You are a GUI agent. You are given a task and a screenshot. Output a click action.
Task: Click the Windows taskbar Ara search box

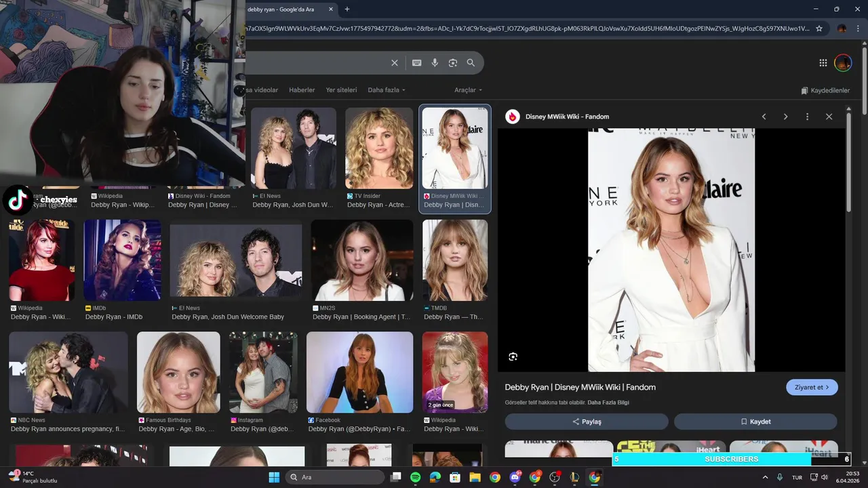point(335,477)
